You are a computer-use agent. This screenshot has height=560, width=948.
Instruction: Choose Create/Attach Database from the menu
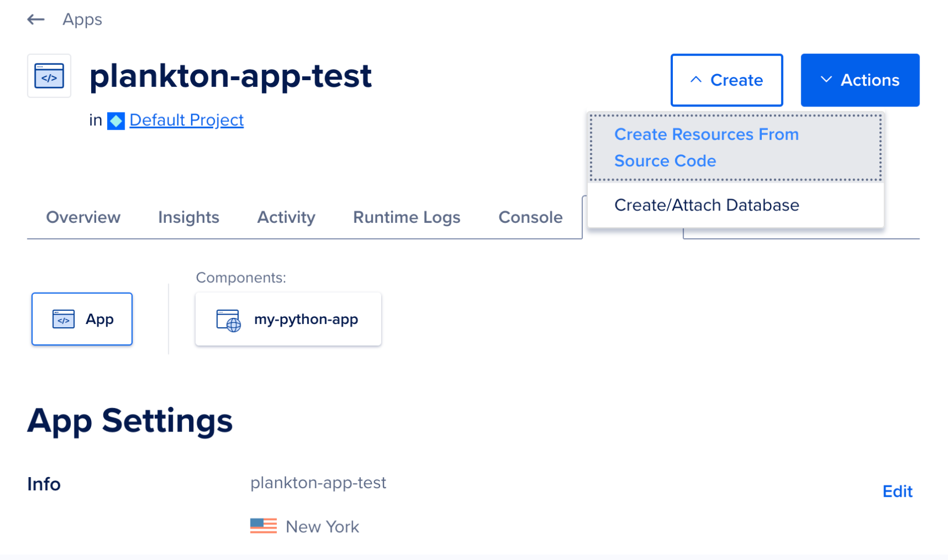707,205
